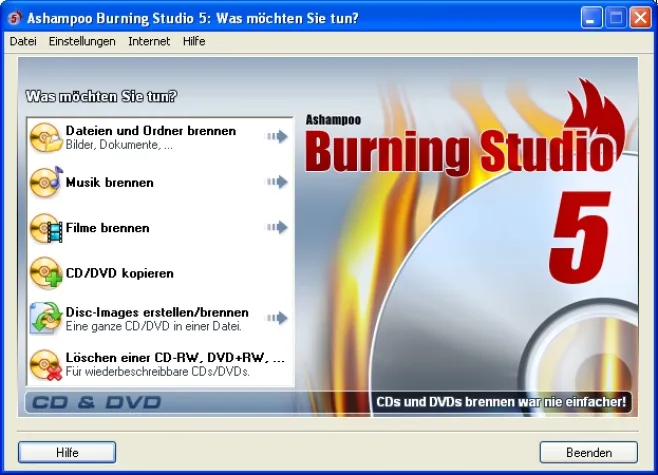Click the Beenden button
Image resolution: width=658 pixels, height=475 pixels.
tap(589, 452)
